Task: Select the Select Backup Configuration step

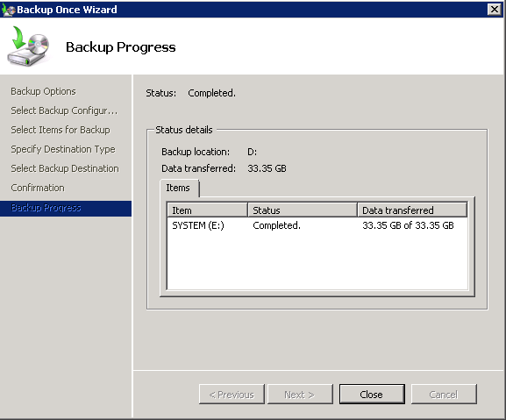Action: click(x=64, y=110)
